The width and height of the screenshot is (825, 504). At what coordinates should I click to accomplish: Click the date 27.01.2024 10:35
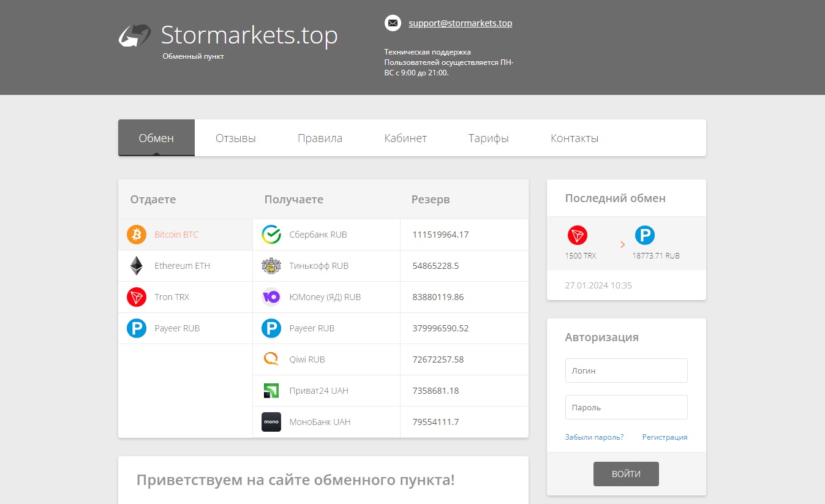(598, 285)
